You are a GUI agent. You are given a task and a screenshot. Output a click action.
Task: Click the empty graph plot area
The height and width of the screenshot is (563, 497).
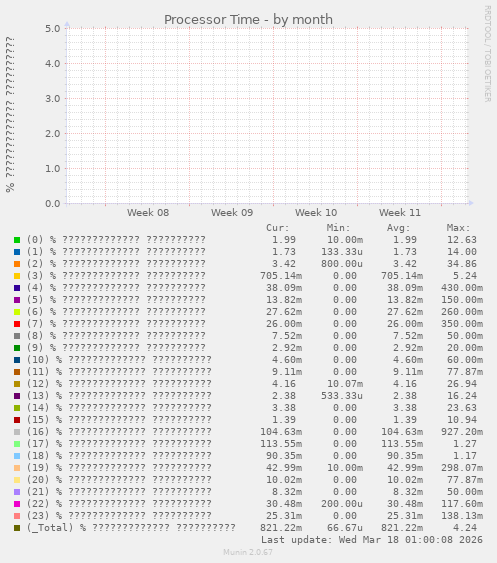[268, 116]
